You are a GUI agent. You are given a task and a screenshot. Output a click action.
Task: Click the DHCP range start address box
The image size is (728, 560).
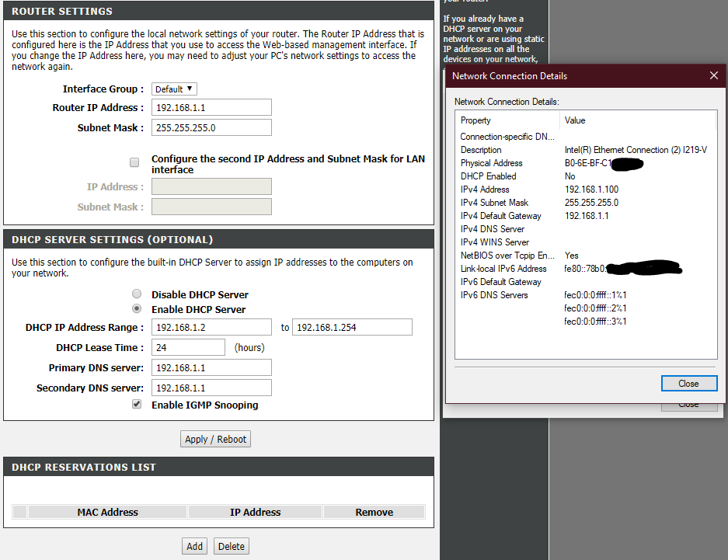(x=211, y=327)
